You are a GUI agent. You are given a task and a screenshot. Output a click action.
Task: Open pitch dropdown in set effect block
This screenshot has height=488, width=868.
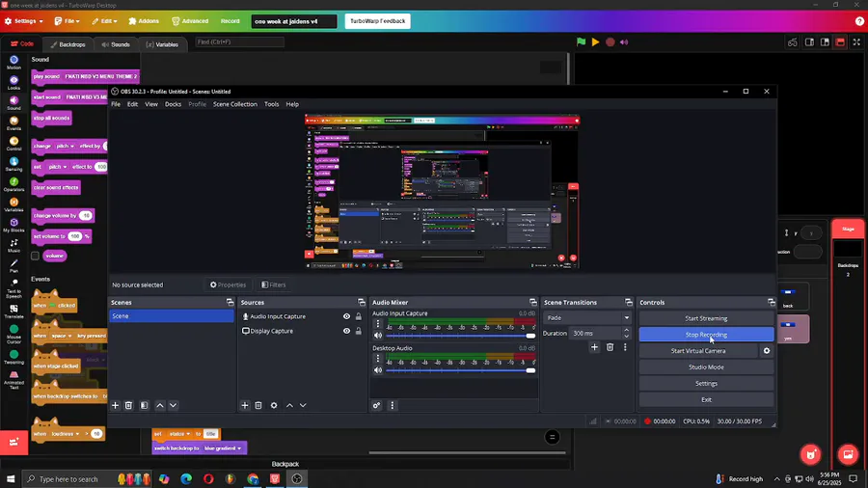(58, 167)
